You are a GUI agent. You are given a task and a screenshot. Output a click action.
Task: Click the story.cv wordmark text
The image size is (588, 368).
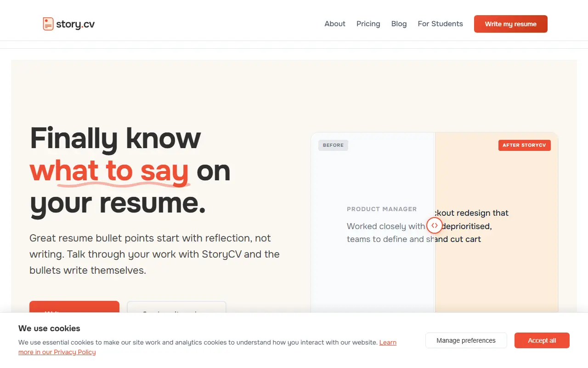click(75, 24)
